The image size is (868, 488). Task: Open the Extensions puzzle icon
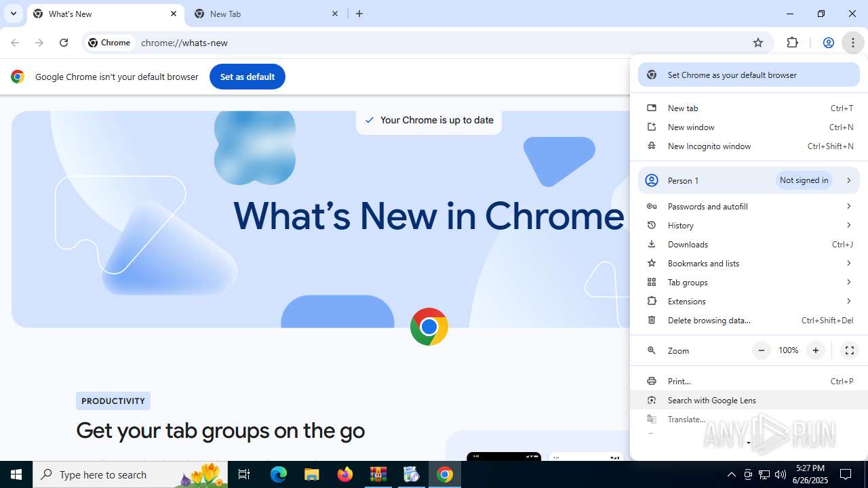792,43
